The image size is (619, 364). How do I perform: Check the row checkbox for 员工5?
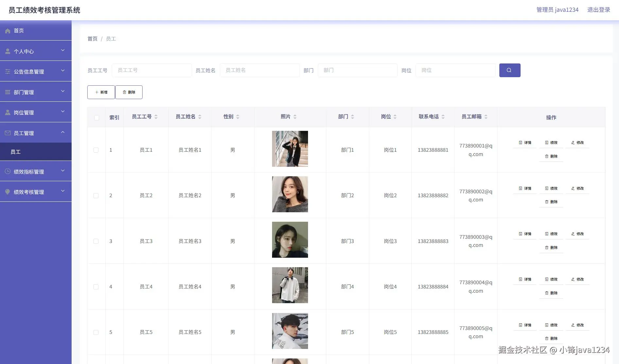(x=96, y=332)
